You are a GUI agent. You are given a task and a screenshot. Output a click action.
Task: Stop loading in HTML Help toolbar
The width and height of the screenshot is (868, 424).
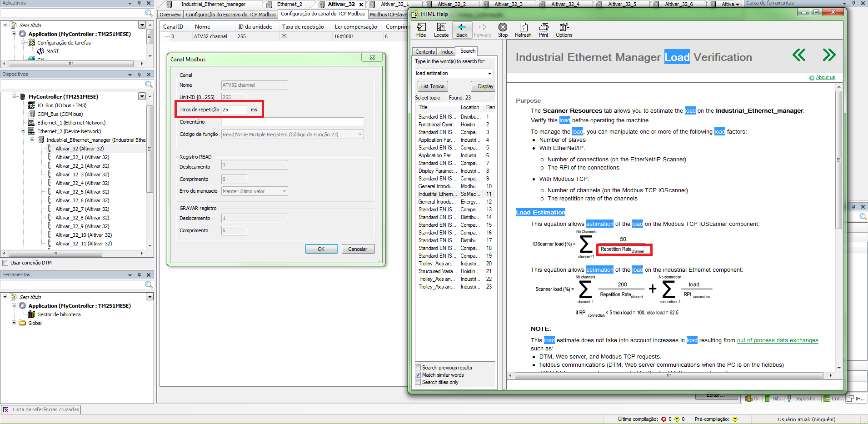(503, 28)
